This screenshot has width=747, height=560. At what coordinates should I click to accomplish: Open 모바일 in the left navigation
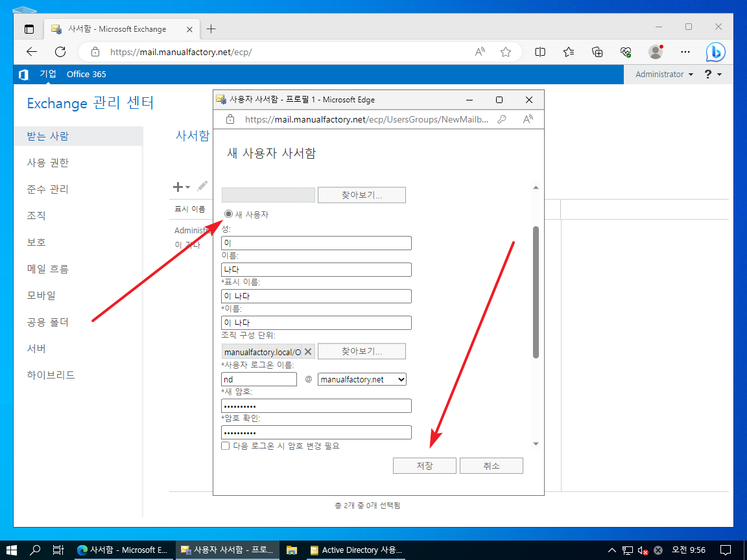tap(41, 296)
